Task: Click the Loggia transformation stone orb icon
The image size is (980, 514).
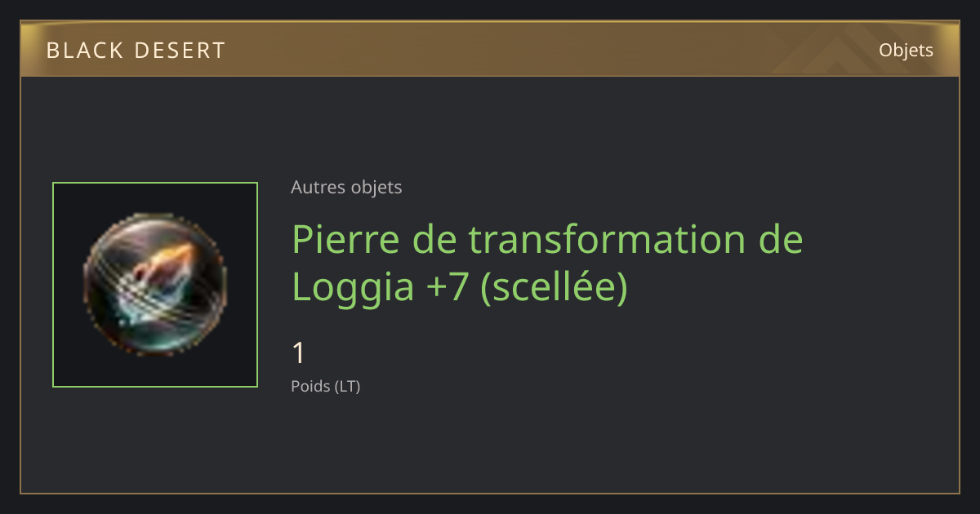Action: [155, 285]
